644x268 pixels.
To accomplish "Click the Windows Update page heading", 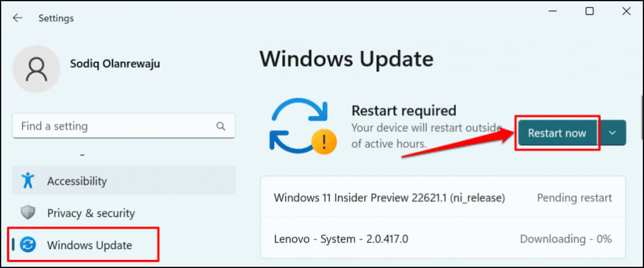I will pos(346,59).
